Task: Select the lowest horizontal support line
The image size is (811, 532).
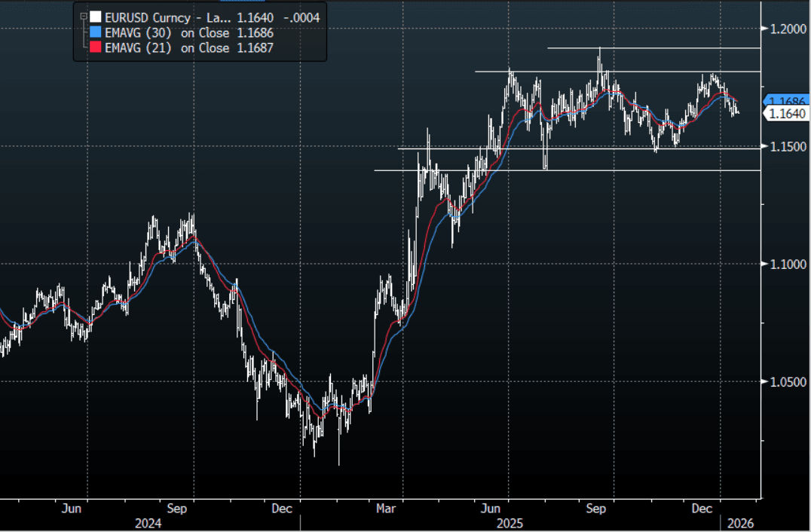Action: (x=565, y=170)
